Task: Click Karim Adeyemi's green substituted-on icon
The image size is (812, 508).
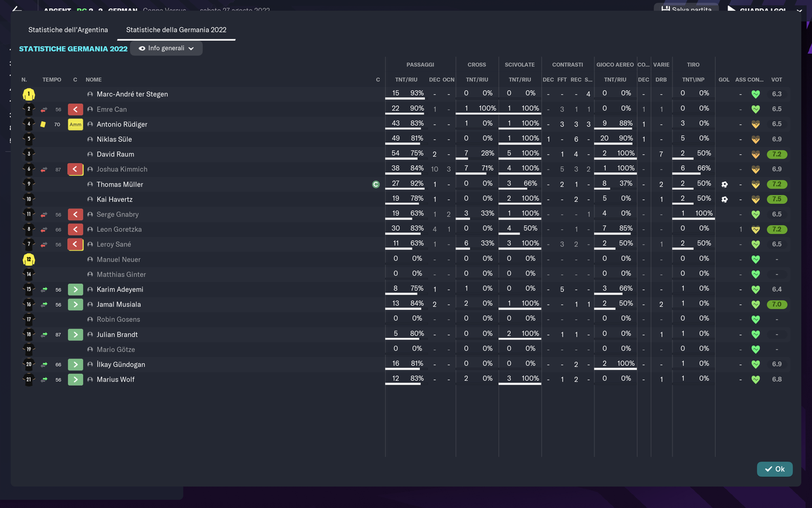Action: [75, 290]
